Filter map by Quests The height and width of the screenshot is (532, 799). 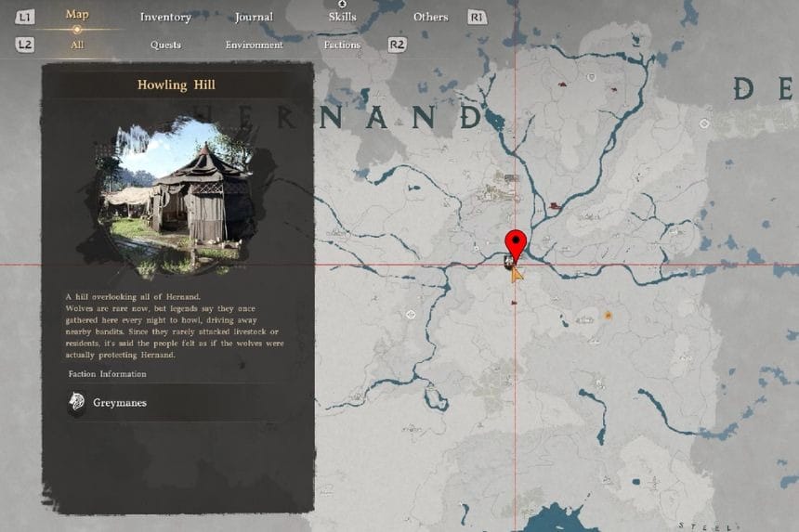(165, 45)
